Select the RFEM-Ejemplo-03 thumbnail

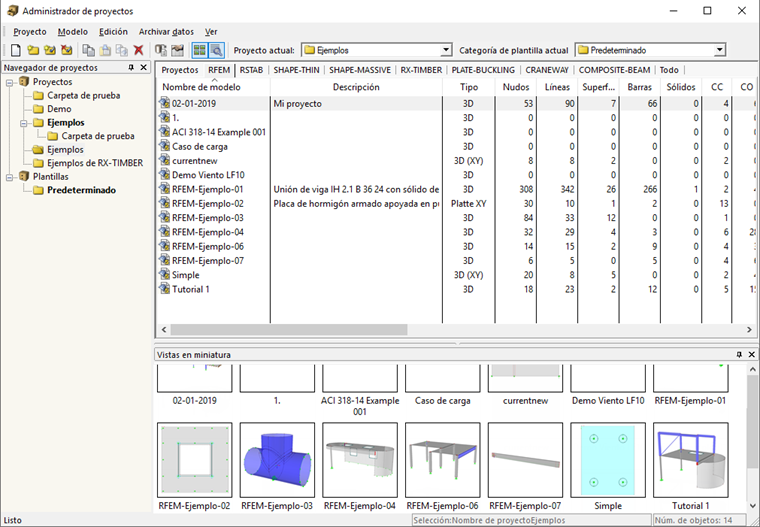(277, 460)
